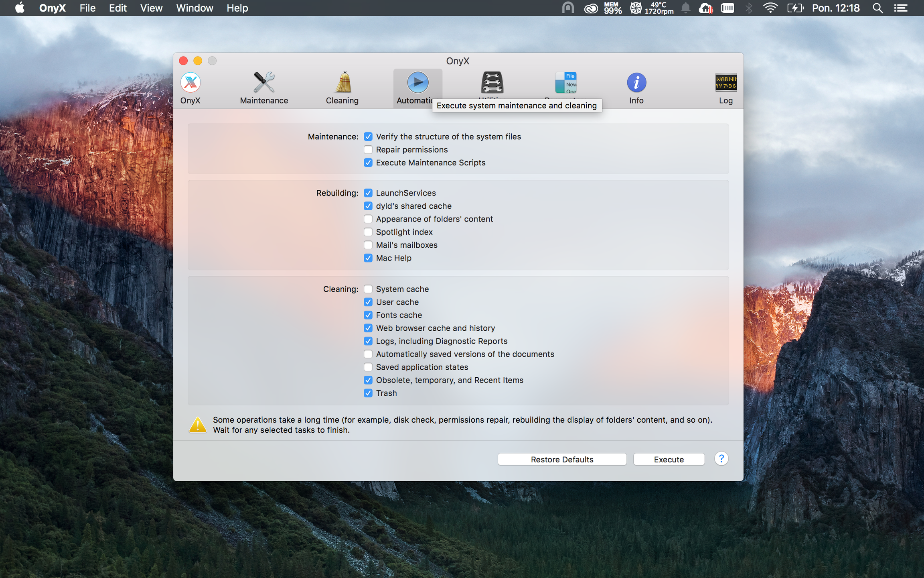Image resolution: width=924 pixels, height=578 pixels.
Task: Open the OnyX application menu
Action: click(52, 8)
